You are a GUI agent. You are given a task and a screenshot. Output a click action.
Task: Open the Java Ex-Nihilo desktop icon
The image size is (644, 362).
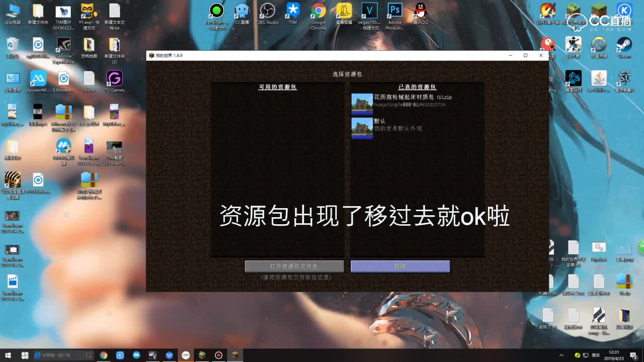pos(599,81)
